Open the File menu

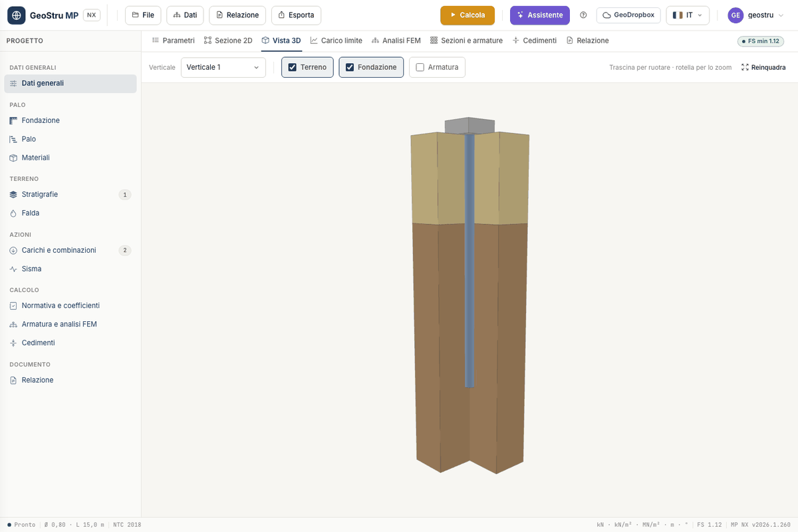(x=143, y=15)
